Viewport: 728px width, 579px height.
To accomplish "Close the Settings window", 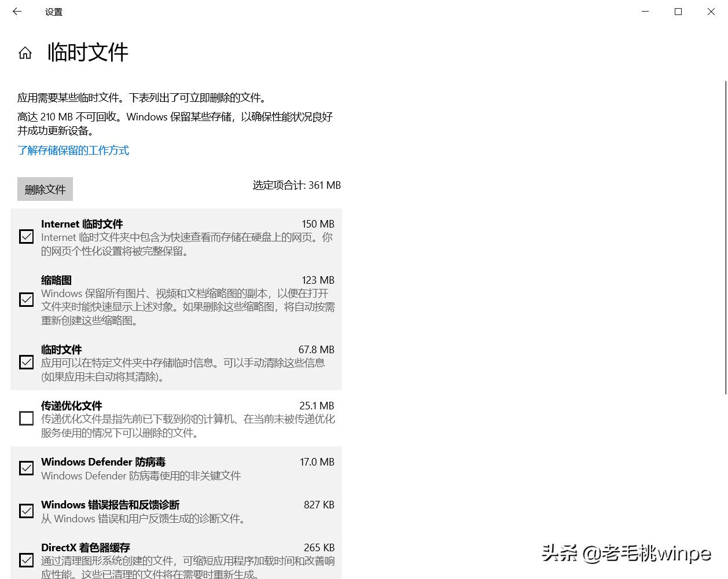I will coord(711,12).
